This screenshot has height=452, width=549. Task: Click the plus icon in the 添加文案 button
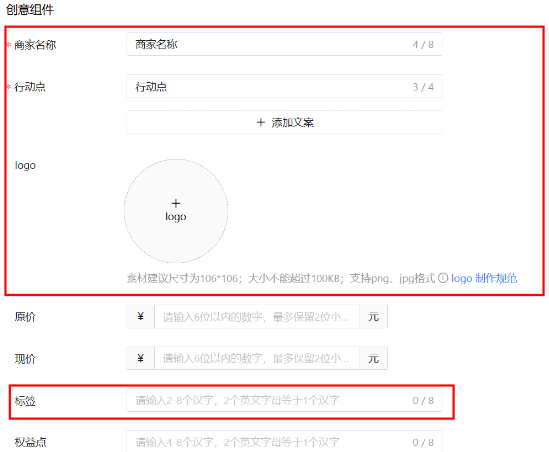[260, 122]
